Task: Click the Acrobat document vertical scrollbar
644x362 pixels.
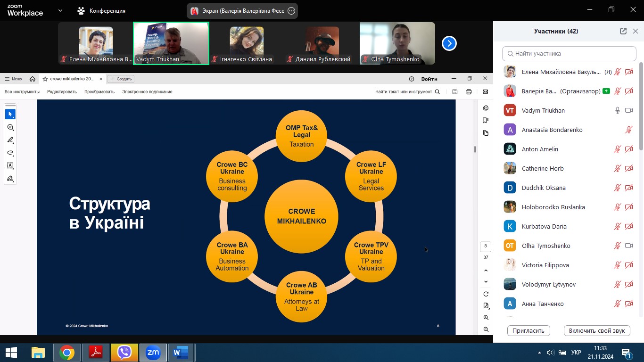Action: (x=475, y=149)
